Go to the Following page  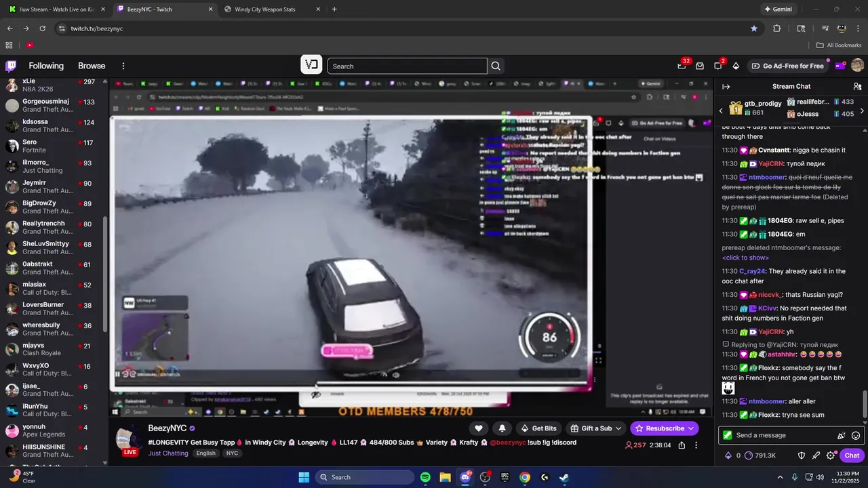point(46,66)
